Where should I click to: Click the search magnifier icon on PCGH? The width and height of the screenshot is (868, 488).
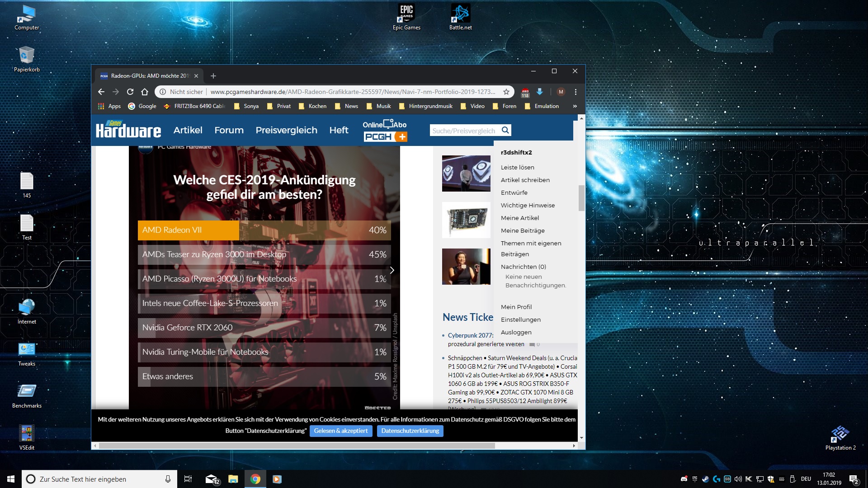(x=505, y=130)
